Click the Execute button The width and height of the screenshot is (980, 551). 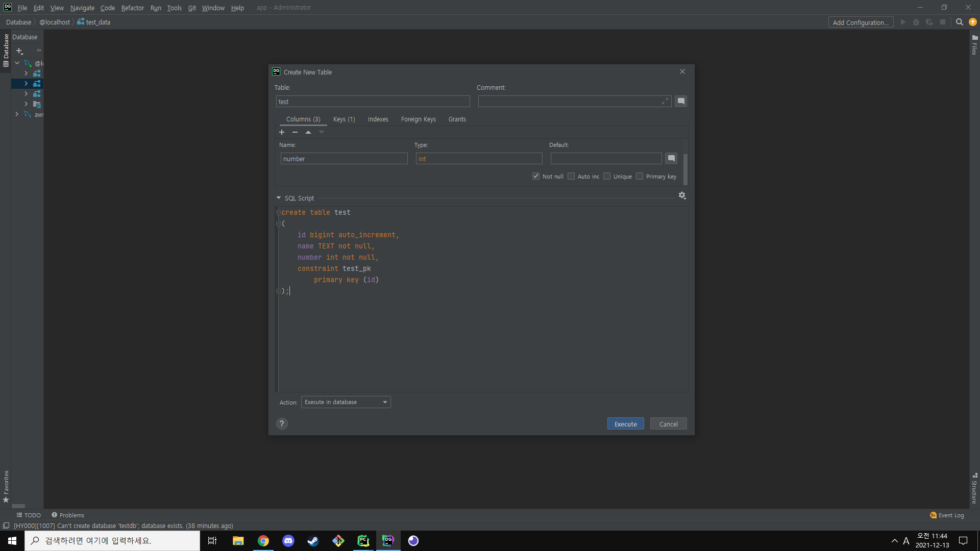(625, 424)
